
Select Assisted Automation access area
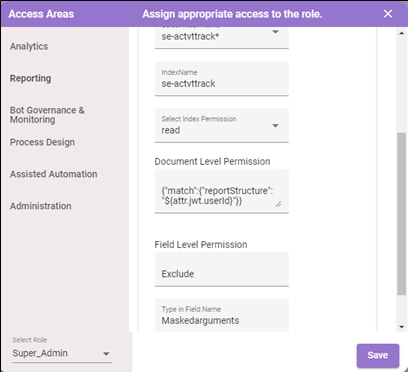tap(54, 174)
